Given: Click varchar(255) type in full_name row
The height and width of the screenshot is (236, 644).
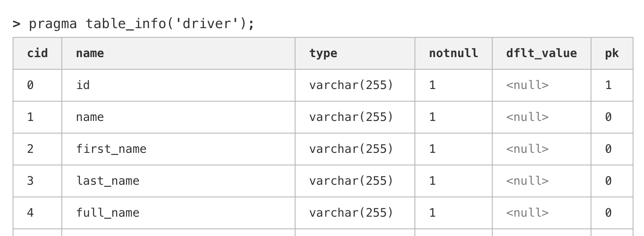Looking at the screenshot, I should click(x=351, y=213).
